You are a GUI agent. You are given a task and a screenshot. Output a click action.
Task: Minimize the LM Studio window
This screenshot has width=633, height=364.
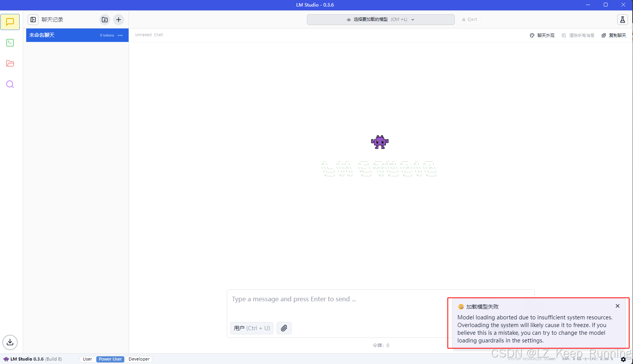point(588,5)
